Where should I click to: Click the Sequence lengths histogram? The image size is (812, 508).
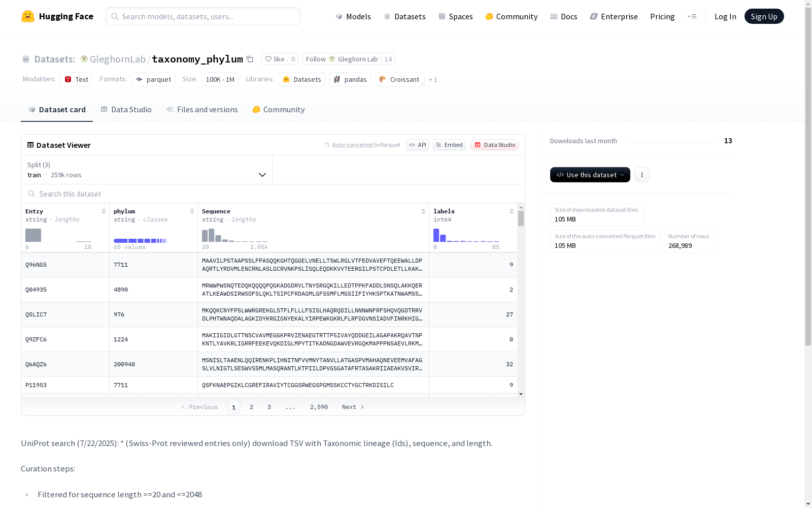point(234,235)
